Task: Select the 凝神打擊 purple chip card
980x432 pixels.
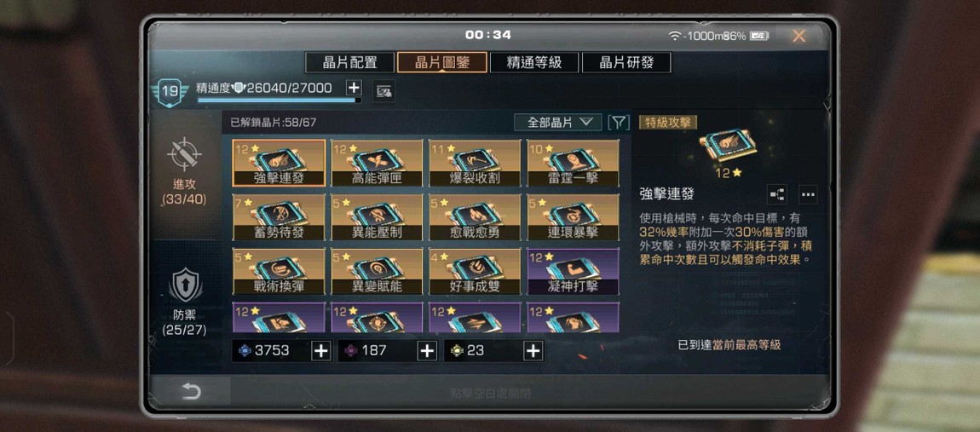Action: pyautogui.click(x=574, y=272)
